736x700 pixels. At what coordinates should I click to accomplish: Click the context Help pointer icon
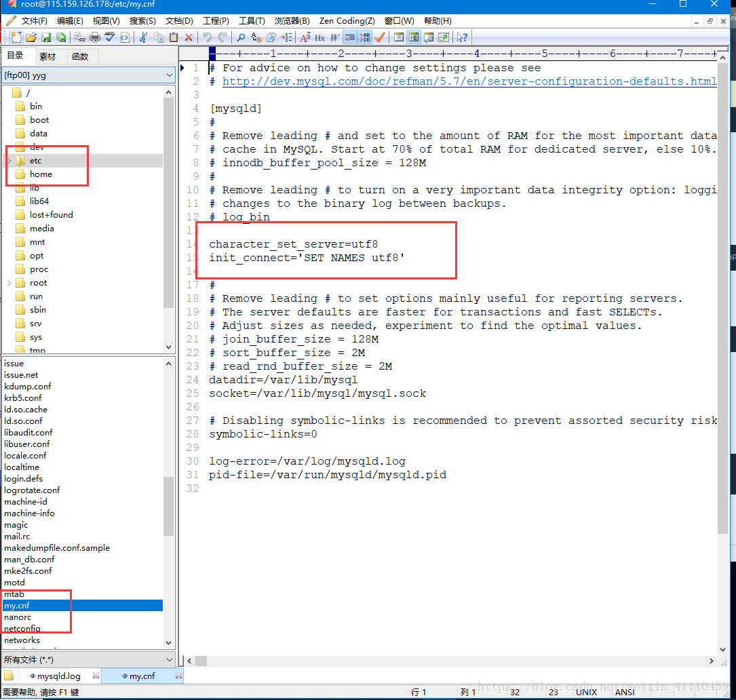click(x=463, y=37)
